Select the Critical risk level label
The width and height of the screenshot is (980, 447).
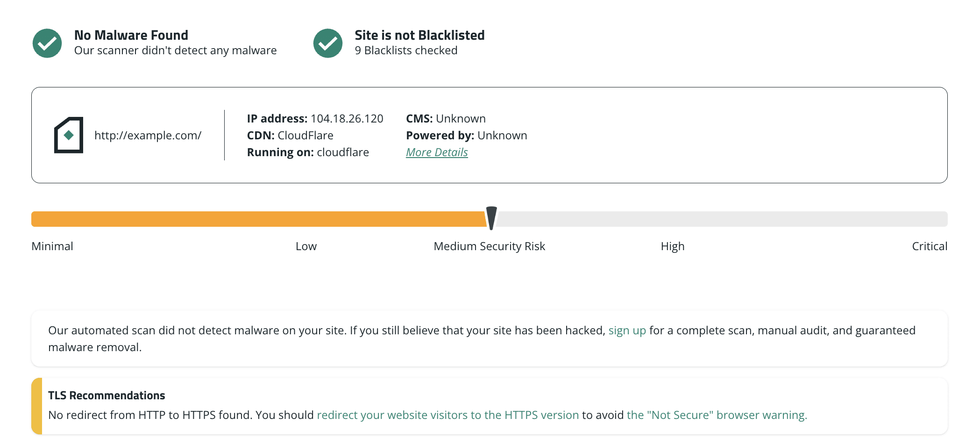929,246
